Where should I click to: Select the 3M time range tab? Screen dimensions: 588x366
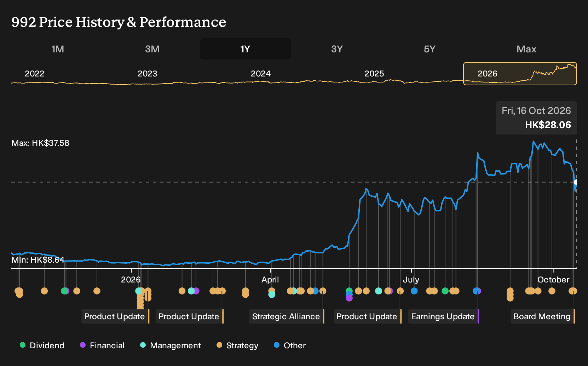coord(152,49)
